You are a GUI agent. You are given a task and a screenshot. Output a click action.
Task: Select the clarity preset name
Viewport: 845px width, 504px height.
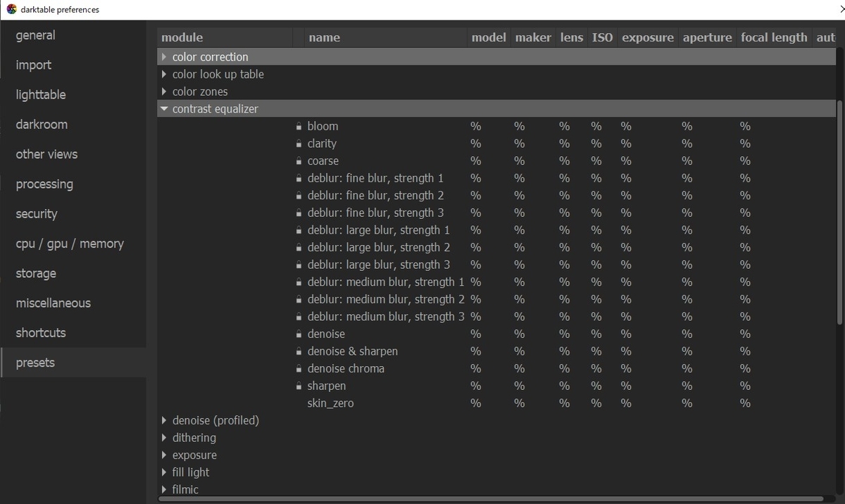pyautogui.click(x=322, y=144)
